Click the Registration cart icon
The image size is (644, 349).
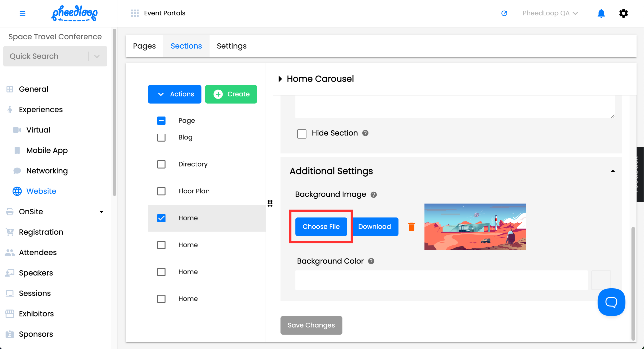tap(10, 232)
